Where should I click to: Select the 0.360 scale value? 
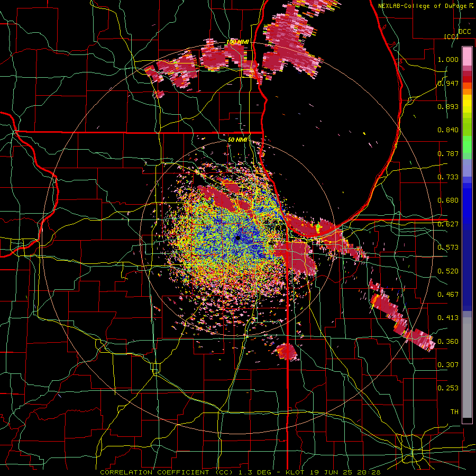[x=448, y=342]
